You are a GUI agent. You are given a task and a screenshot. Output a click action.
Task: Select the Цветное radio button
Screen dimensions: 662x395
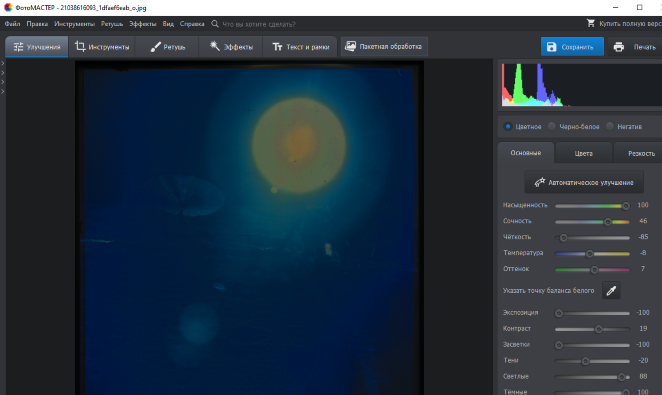point(508,126)
